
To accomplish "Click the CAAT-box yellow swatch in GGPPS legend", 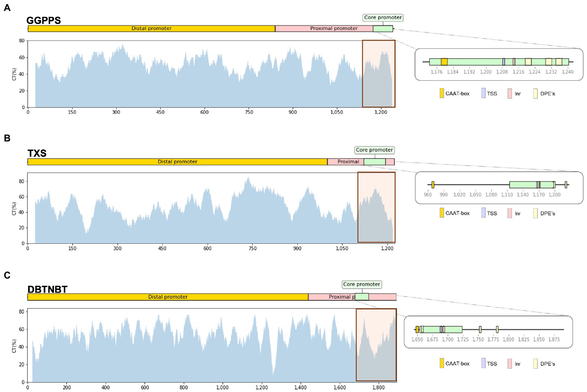I will point(441,93).
